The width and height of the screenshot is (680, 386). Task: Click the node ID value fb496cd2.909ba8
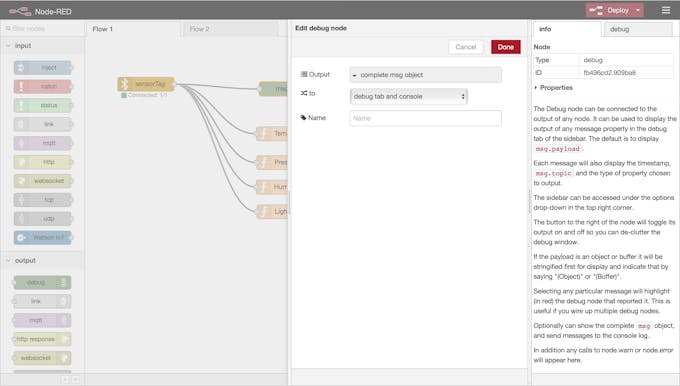click(609, 72)
